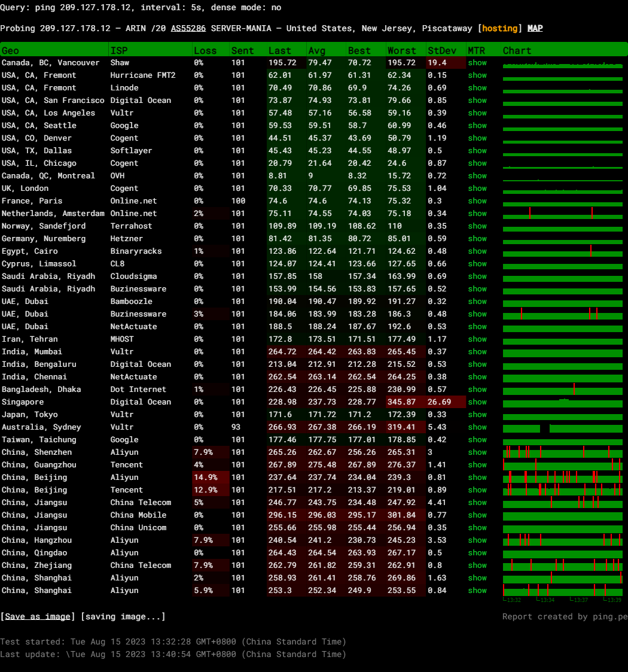Show MTR for London Cogent row
Screen dimensions: 628x672
(477, 188)
